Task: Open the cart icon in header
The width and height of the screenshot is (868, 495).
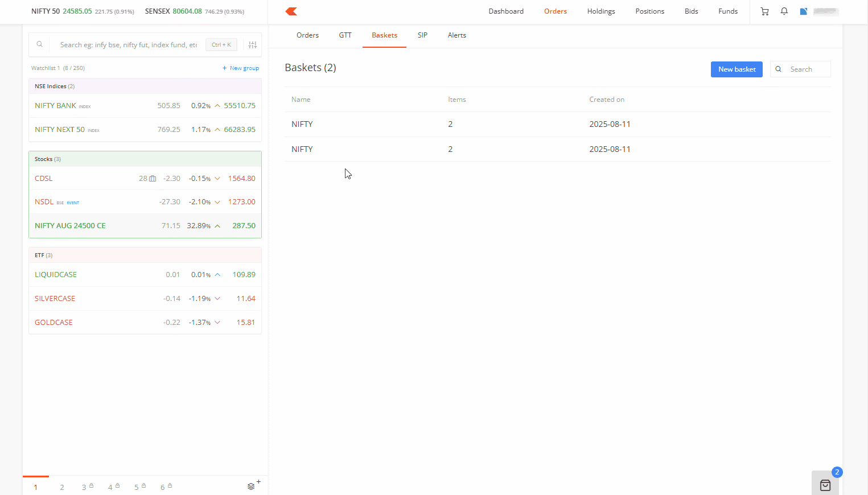Action: [x=764, y=11]
